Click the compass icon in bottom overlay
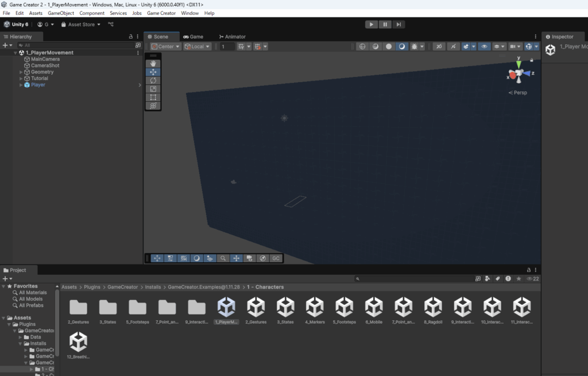 click(x=263, y=259)
